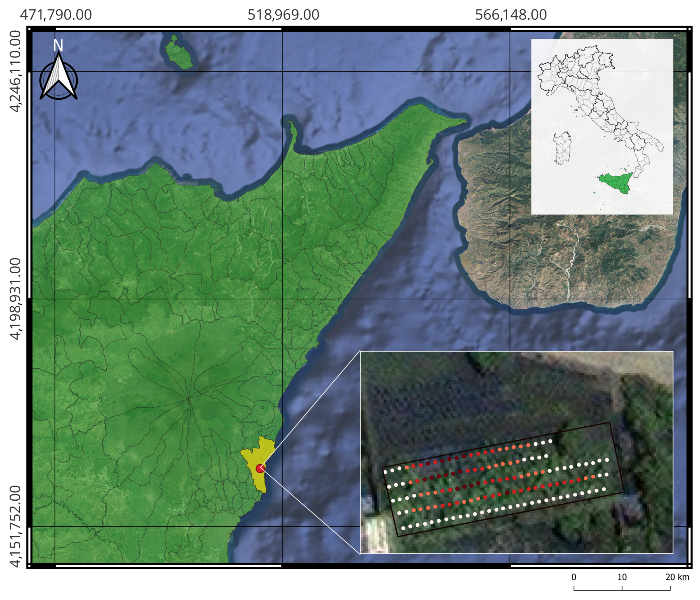
Task: Click the red study site marker
Action: [260, 469]
